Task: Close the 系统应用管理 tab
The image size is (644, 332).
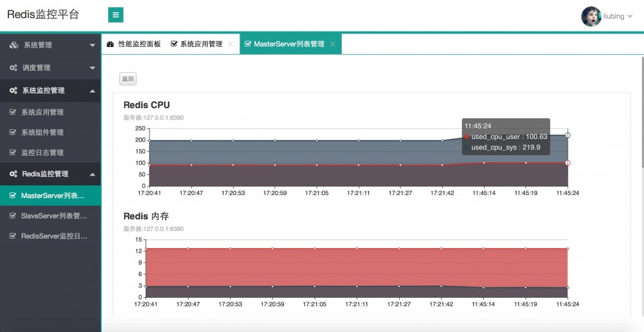Action: [x=231, y=44]
